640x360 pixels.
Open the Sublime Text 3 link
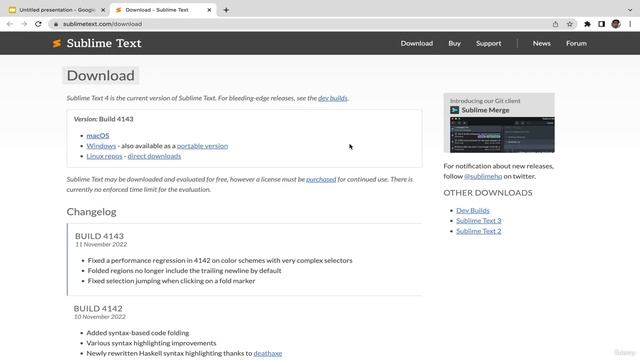[x=478, y=220]
